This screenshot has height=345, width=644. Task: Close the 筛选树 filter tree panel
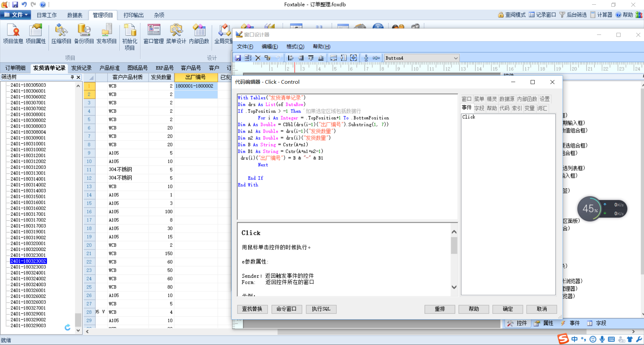tap(78, 77)
